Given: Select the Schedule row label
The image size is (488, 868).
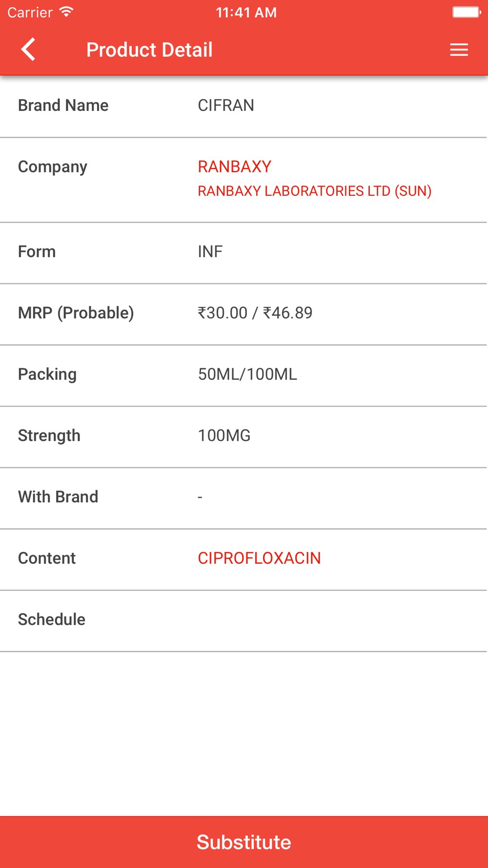Looking at the screenshot, I should tap(52, 620).
